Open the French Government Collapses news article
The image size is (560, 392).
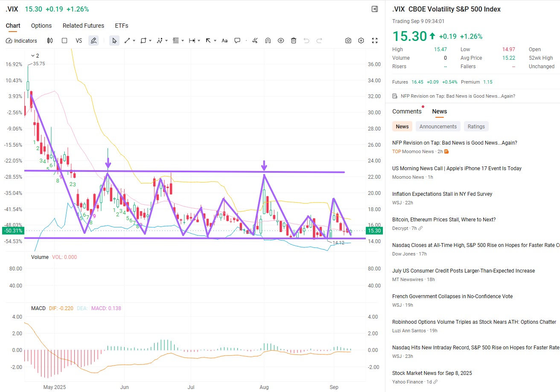tap(452, 296)
